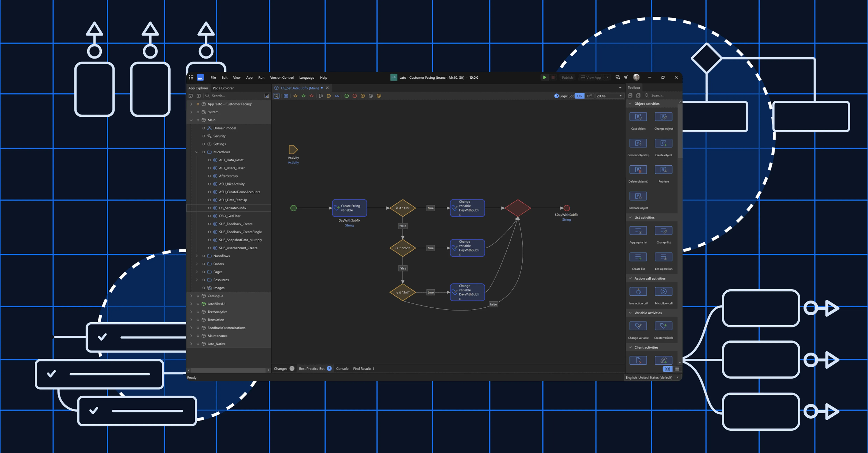Switch to the Console tab
The width and height of the screenshot is (868, 453).
(342, 368)
